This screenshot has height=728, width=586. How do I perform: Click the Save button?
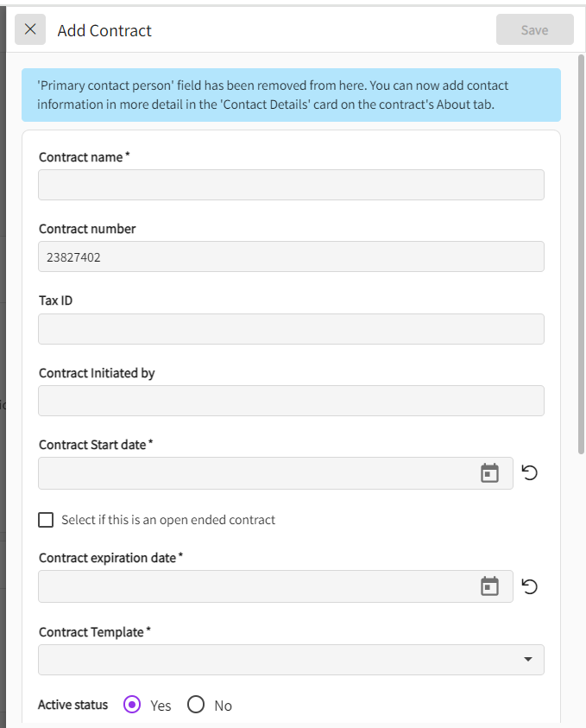point(534,29)
